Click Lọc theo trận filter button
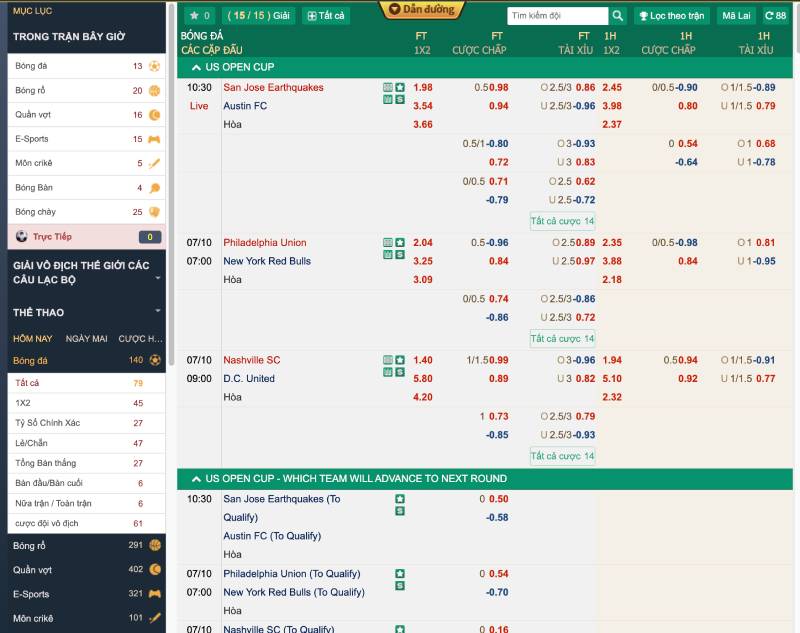This screenshot has height=633, width=800. pos(671,16)
